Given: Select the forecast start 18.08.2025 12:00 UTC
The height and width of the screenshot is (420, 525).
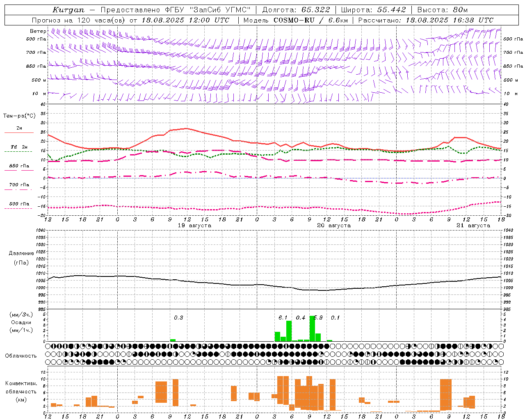Looking at the screenshot, I should (185, 20).
